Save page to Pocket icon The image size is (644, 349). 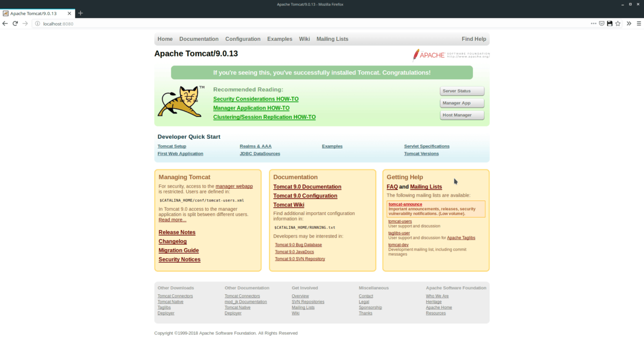coord(602,24)
